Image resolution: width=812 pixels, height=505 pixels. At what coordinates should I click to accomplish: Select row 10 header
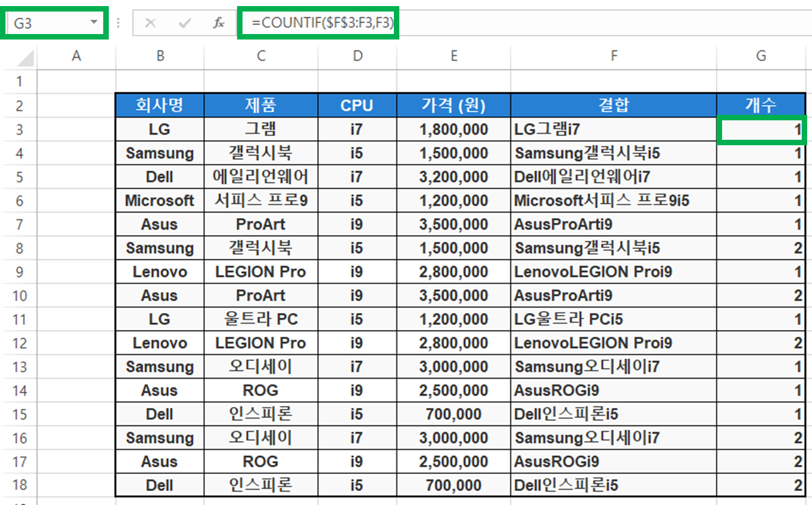click(x=19, y=296)
